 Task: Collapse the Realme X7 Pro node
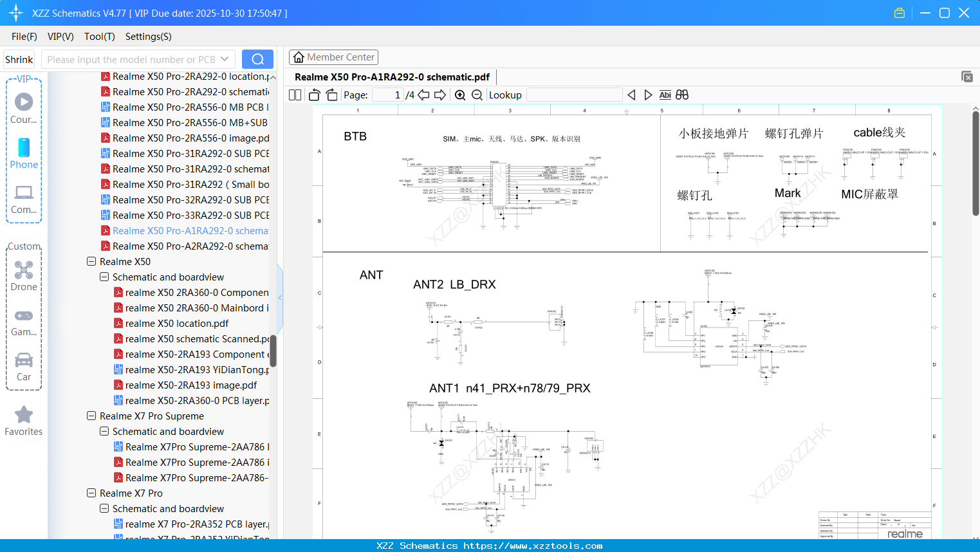91,493
